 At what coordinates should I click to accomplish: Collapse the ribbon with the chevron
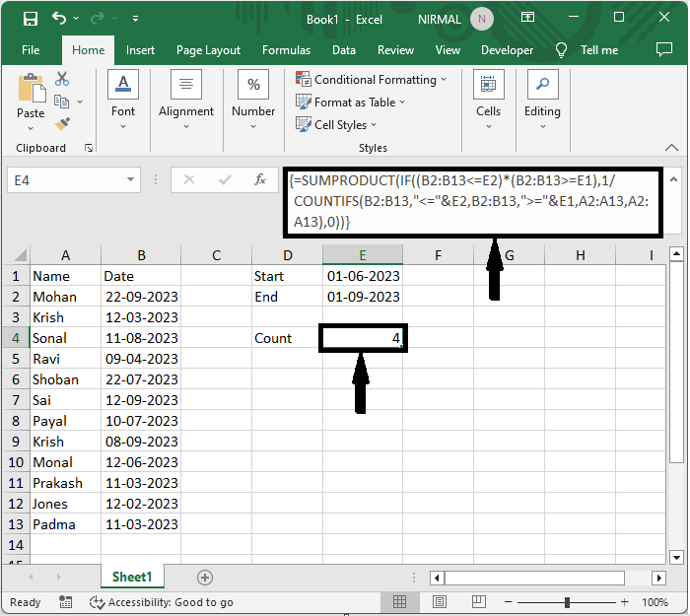671,148
